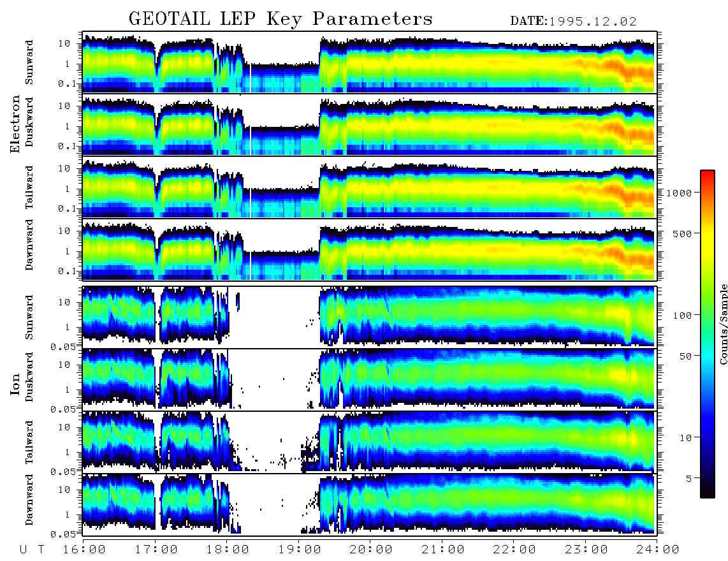The height and width of the screenshot is (561, 728).
Task: Click the 100 colorbar tick label
Action: [682, 316]
